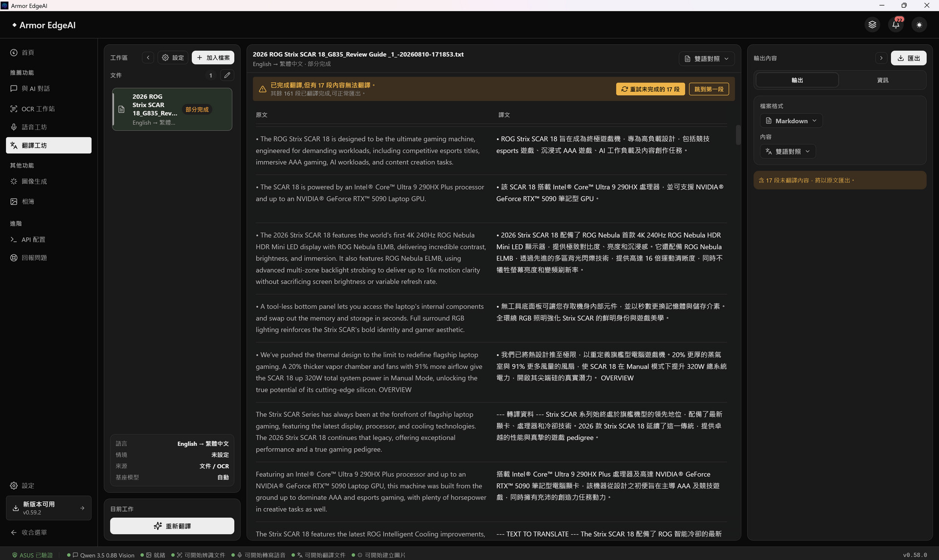The width and height of the screenshot is (939, 560).
Task: Click source paragraph starting 'A tool-less bottom panel'
Action: pyautogui.click(x=370, y=318)
